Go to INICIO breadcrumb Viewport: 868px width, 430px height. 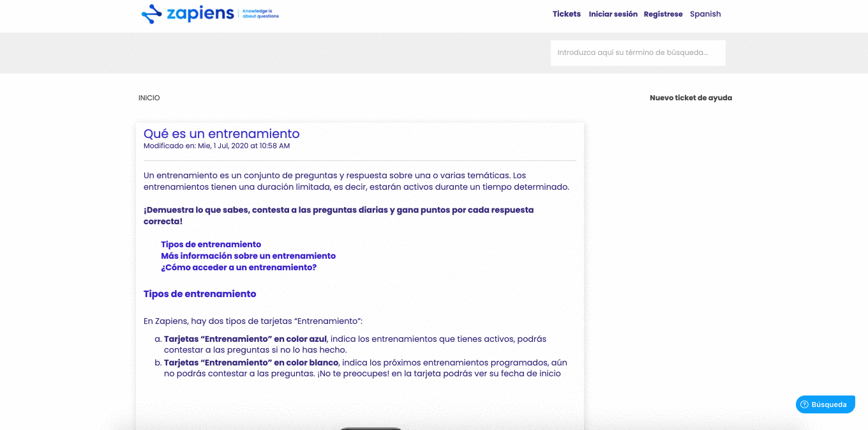pos(149,98)
